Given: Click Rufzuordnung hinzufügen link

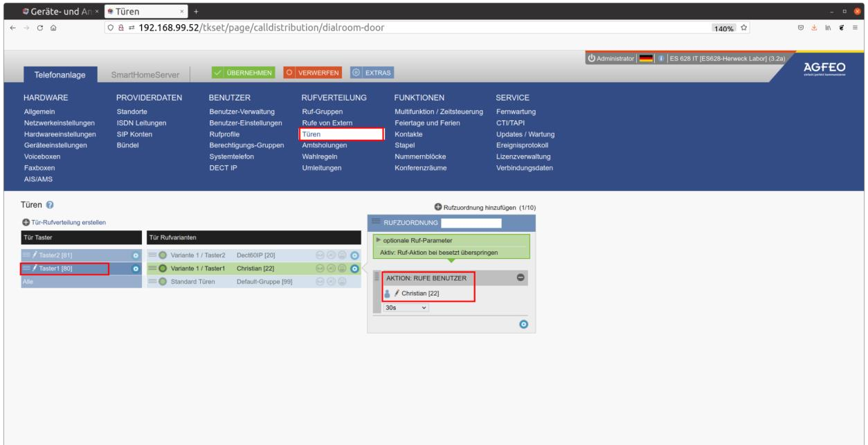Looking at the screenshot, I should (x=485, y=207).
